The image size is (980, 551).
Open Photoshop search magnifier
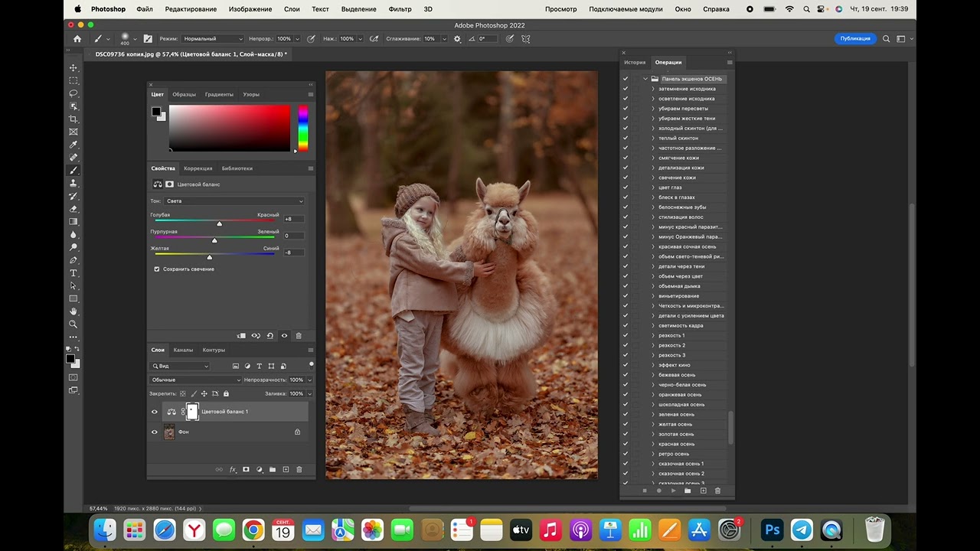coord(887,38)
